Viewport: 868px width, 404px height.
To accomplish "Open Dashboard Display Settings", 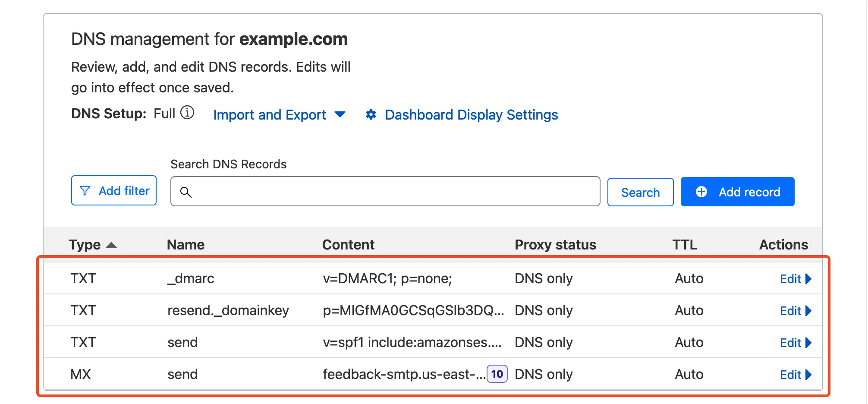I will [471, 114].
